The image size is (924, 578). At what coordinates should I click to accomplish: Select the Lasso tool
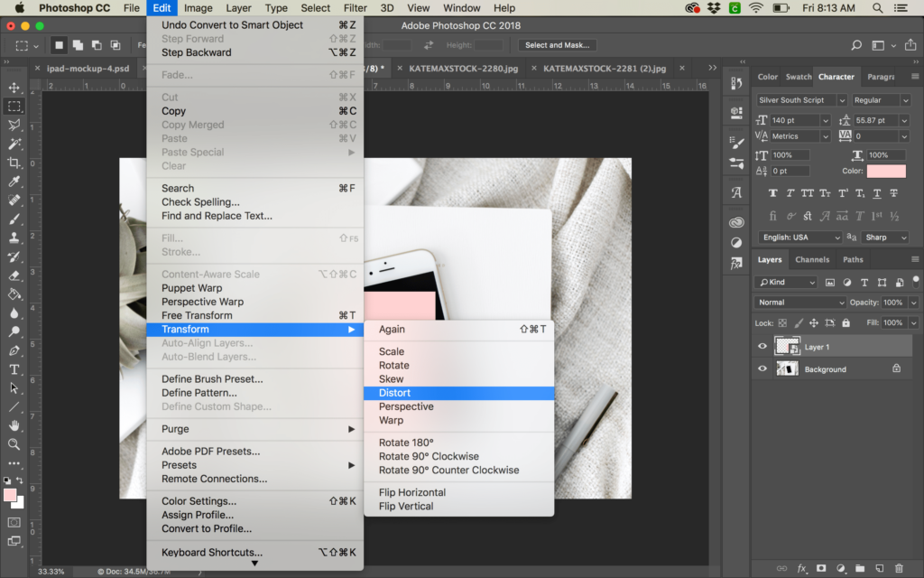(14, 125)
